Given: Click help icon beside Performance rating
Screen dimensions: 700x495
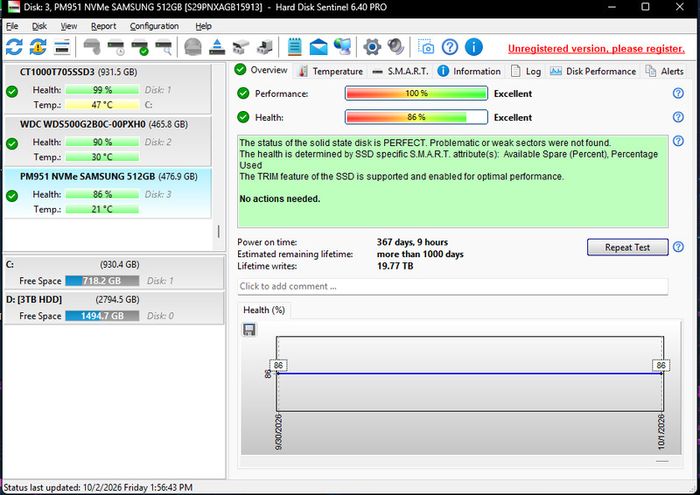Looking at the screenshot, I should pyautogui.click(x=678, y=93).
